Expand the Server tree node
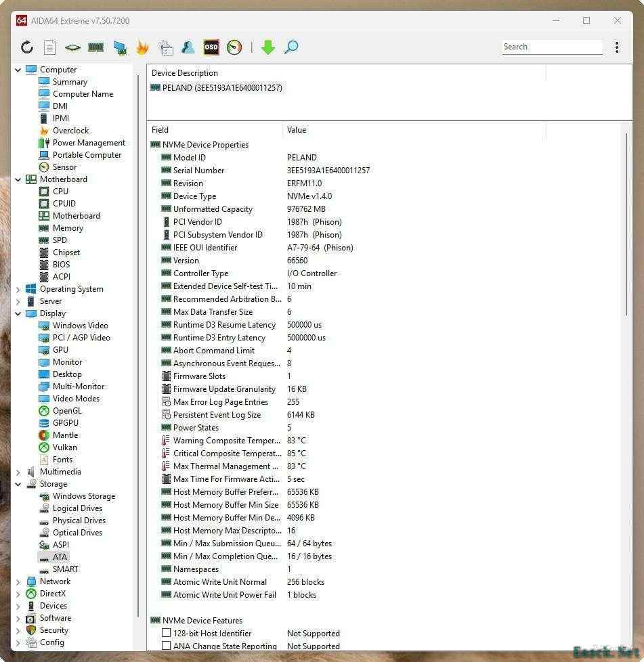Screen dimensions: 644x662 pos(18,301)
